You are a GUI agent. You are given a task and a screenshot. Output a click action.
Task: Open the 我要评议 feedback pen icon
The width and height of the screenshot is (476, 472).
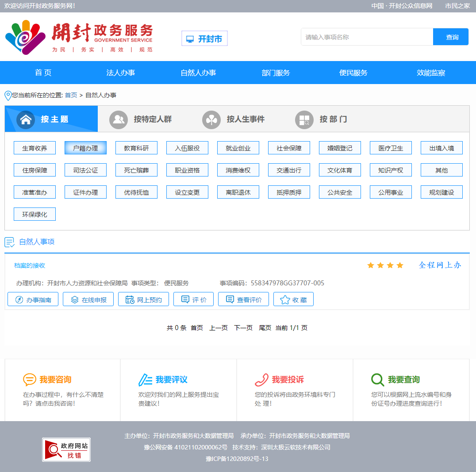pyautogui.click(x=143, y=380)
